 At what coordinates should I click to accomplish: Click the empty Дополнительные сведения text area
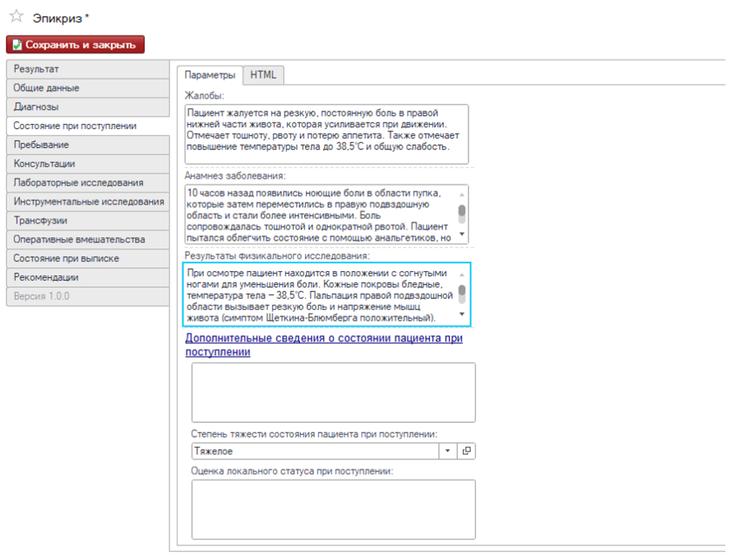[334, 392]
